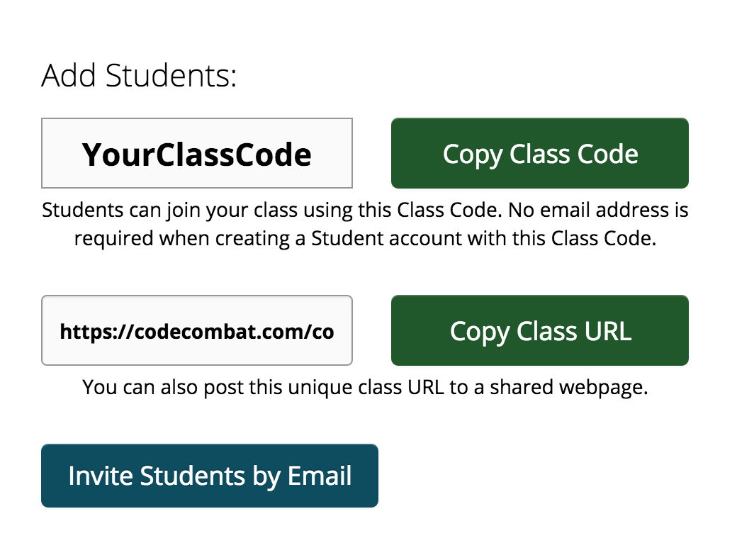Copy the class code with green button

[x=539, y=153]
